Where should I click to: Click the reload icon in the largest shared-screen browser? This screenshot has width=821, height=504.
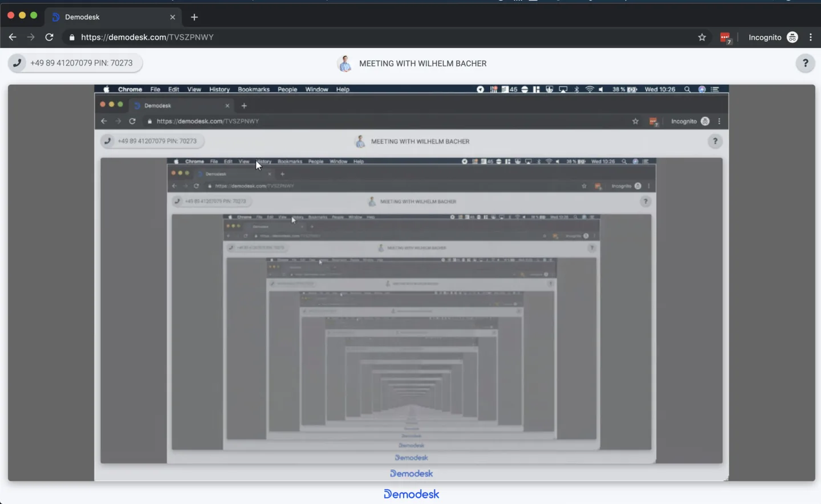pyautogui.click(x=132, y=121)
